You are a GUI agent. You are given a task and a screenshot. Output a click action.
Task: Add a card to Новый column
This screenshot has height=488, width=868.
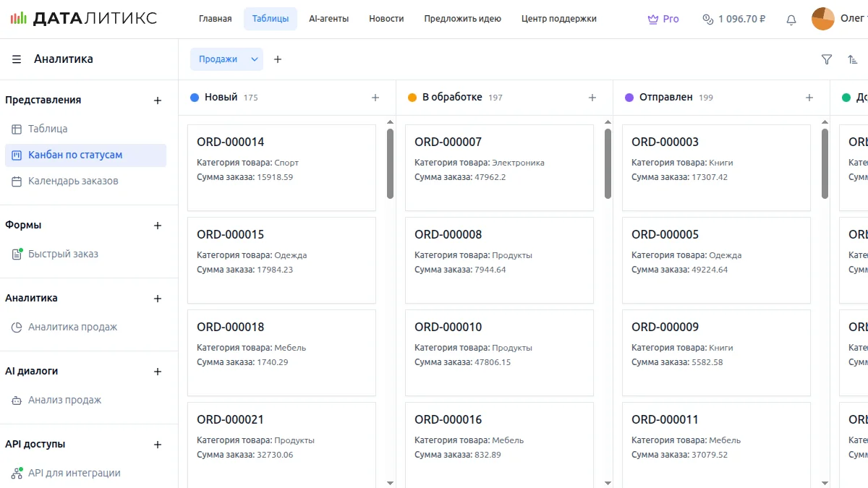coord(375,98)
